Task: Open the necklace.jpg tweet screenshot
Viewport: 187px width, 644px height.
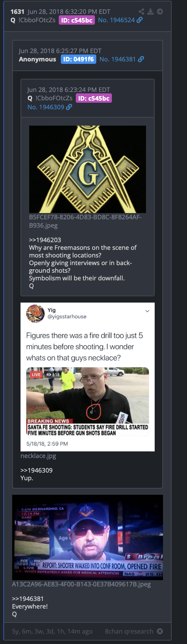Action: pyautogui.click(x=88, y=377)
